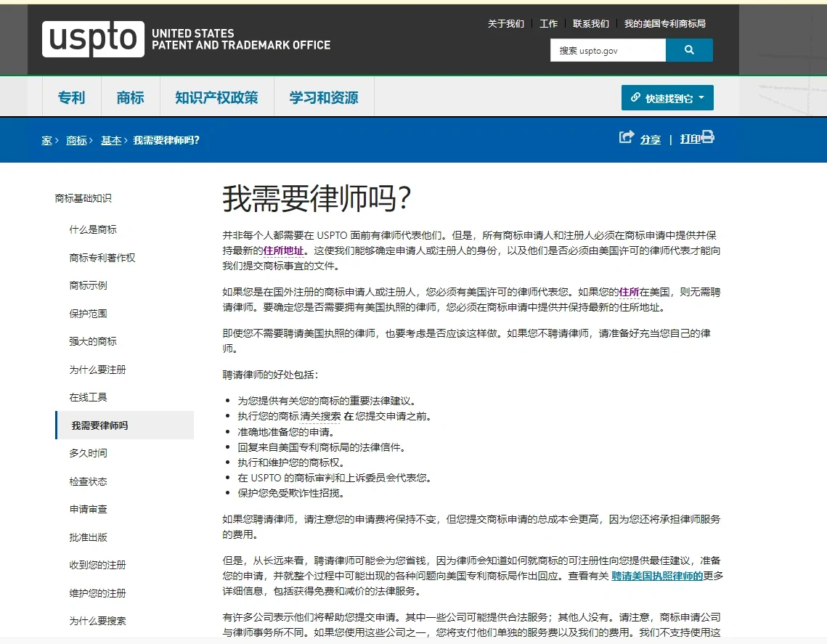Click bullet 保护您免受欺诈性招揽。

292,494
